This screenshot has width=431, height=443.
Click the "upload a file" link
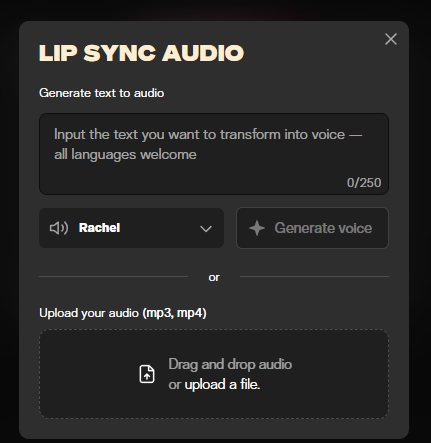point(222,385)
